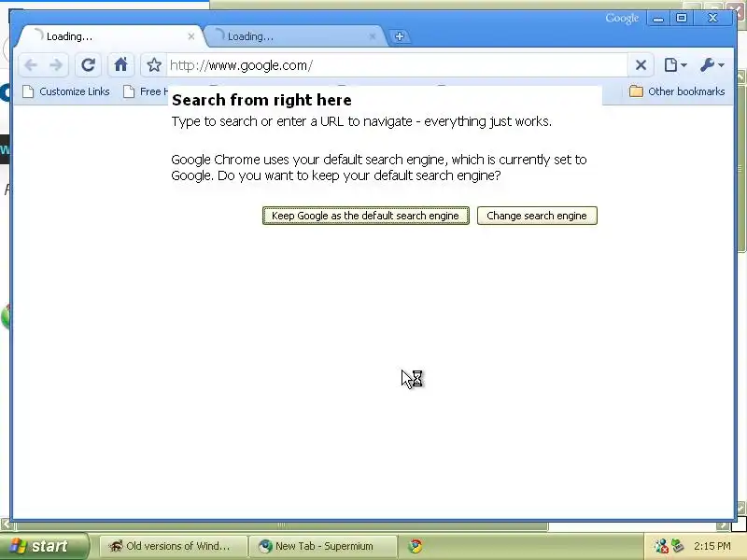Open the home page via Home icon
Image resolution: width=747 pixels, height=560 pixels.
tap(120, 64)
